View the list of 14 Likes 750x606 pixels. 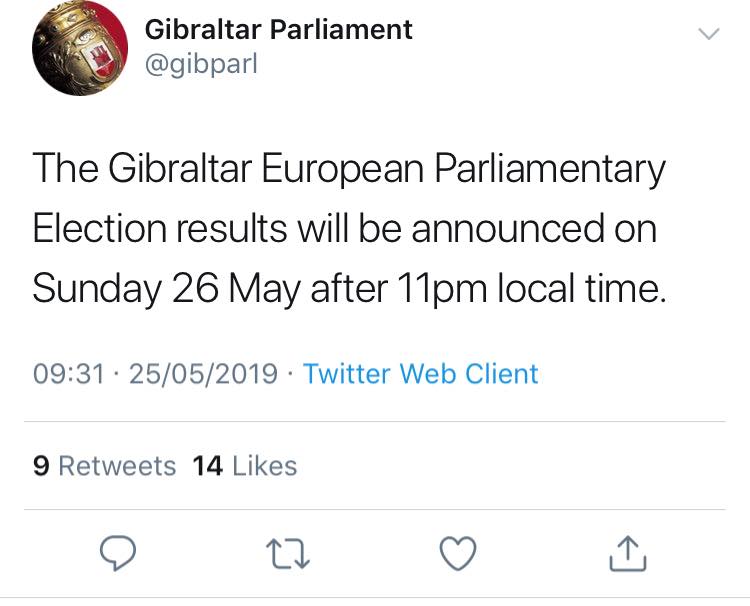point(244,466)
